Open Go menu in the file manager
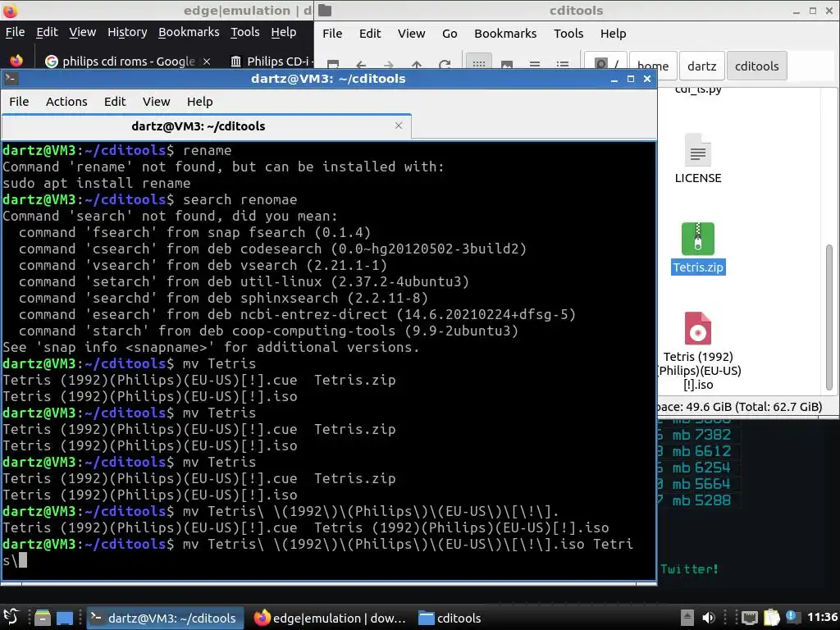Screen dimensions: 840x630 (450, 33)
